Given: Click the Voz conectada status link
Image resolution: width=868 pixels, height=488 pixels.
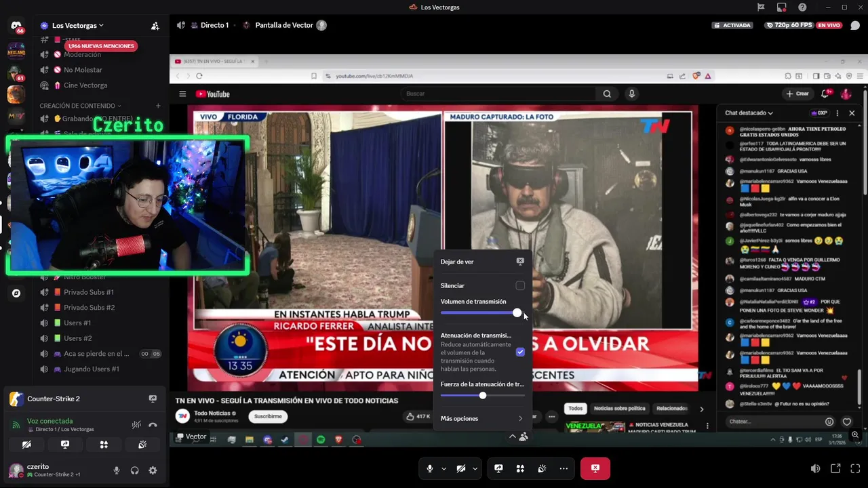Looking at the screenshot, I should coord(50,421).
